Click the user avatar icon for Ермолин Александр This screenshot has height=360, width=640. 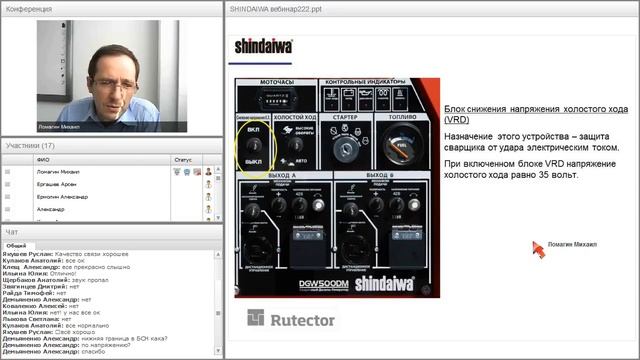pyautogui.click(x=209, y=197)
